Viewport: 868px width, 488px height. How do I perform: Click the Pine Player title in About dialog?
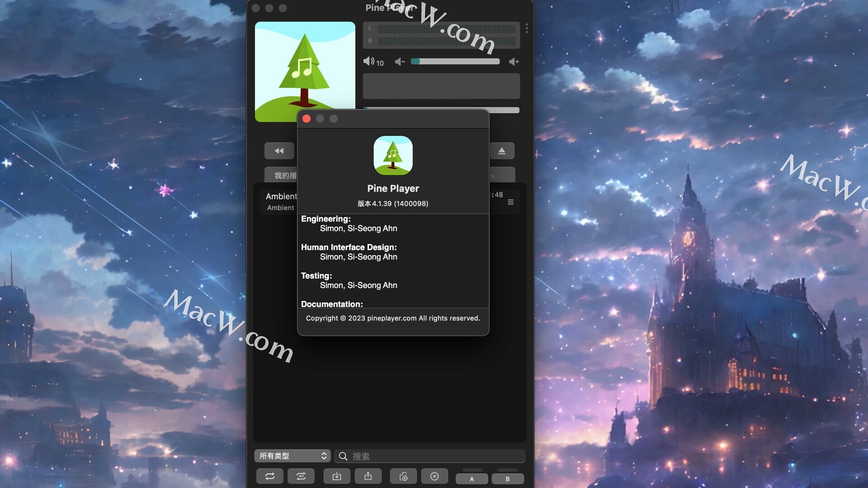pos(393,188)
